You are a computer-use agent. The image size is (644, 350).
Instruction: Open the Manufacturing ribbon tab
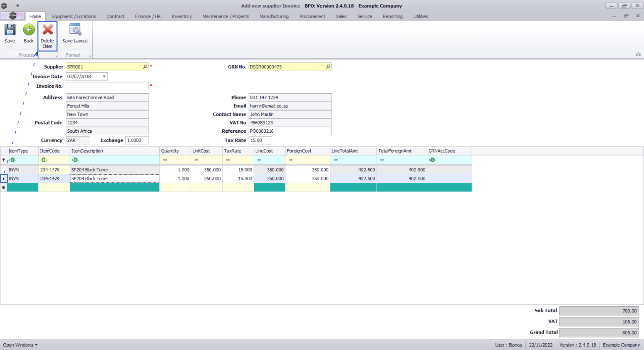point(274,16)
